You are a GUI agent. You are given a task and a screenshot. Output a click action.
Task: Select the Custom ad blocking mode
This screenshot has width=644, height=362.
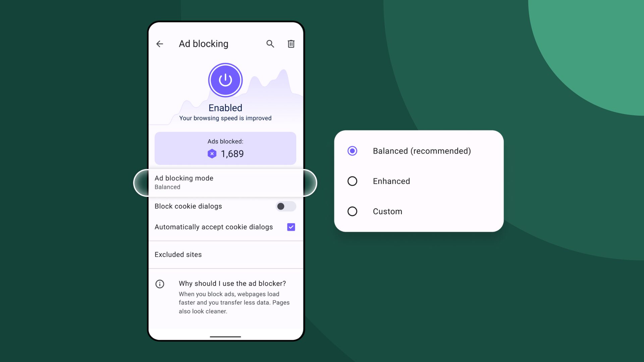[x=352, y=211]
